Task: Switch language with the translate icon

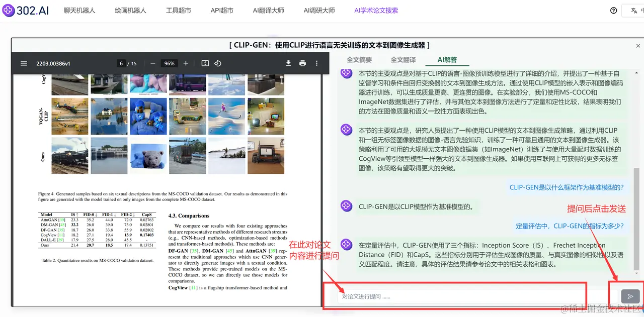Action: tap(632, 10)
